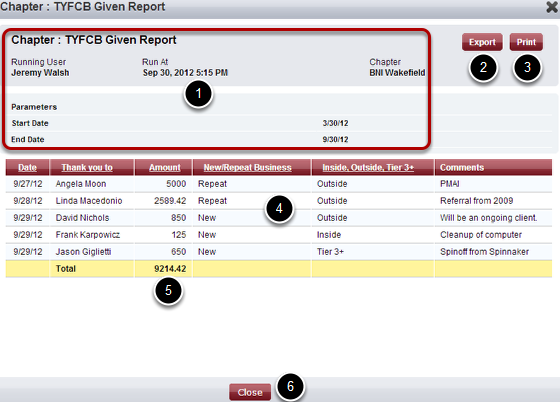Sort by the Amount column header
This screenshot has width=560, height=402.
tap(165, 167)
